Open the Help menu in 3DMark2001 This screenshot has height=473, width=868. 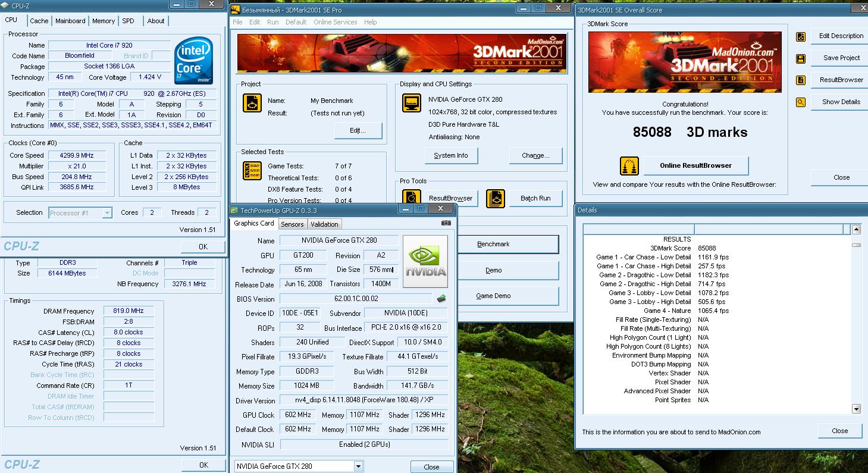coord(370,22)
